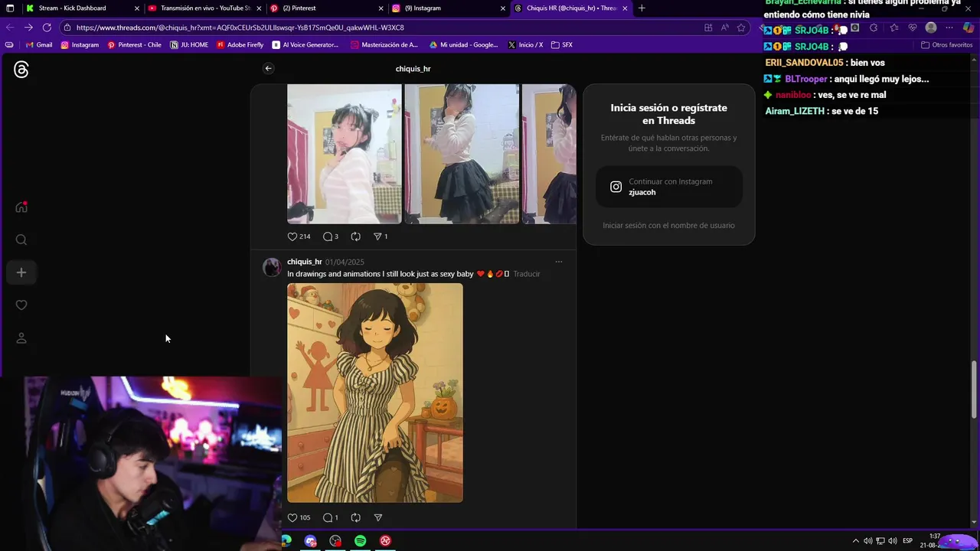The width and height of the screenshot is (980, 551).
Task: Open the Mi unidad - Google bookmark
Action: coord(464,44)
